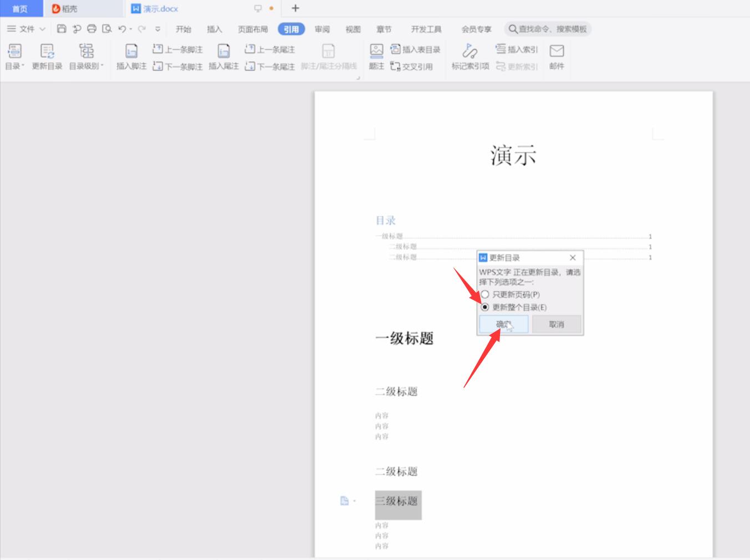Click 邮件 envelope icon
This screenshot has height=560, width=750.
tap(557, 57)
